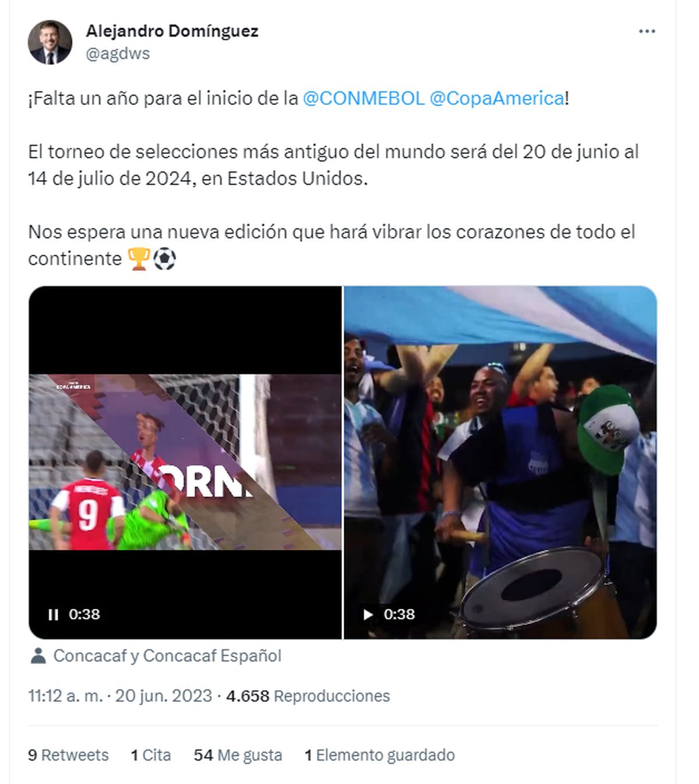Open the three-dot more options menu
Image resolution: width=699 pixels, height=784 pixels.
(x=647, y=31)
